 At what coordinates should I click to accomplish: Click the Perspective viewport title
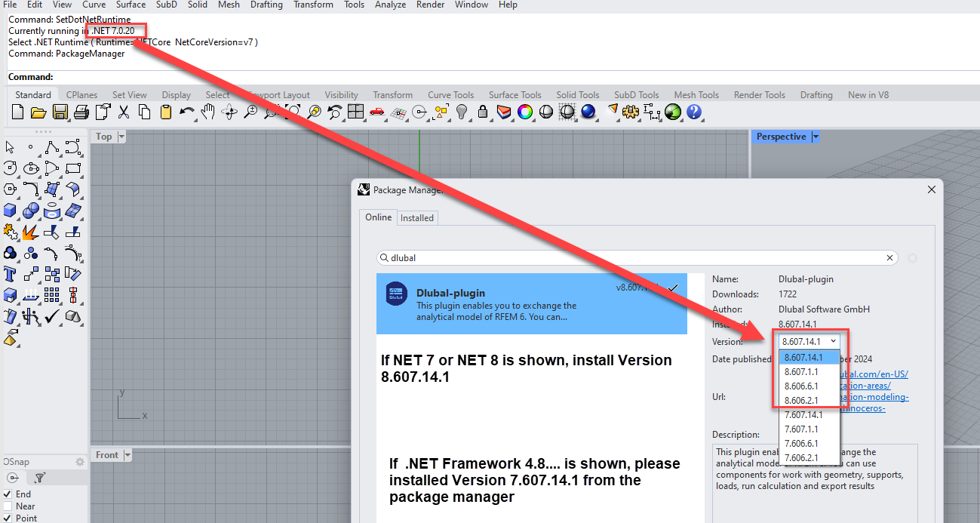781,137
